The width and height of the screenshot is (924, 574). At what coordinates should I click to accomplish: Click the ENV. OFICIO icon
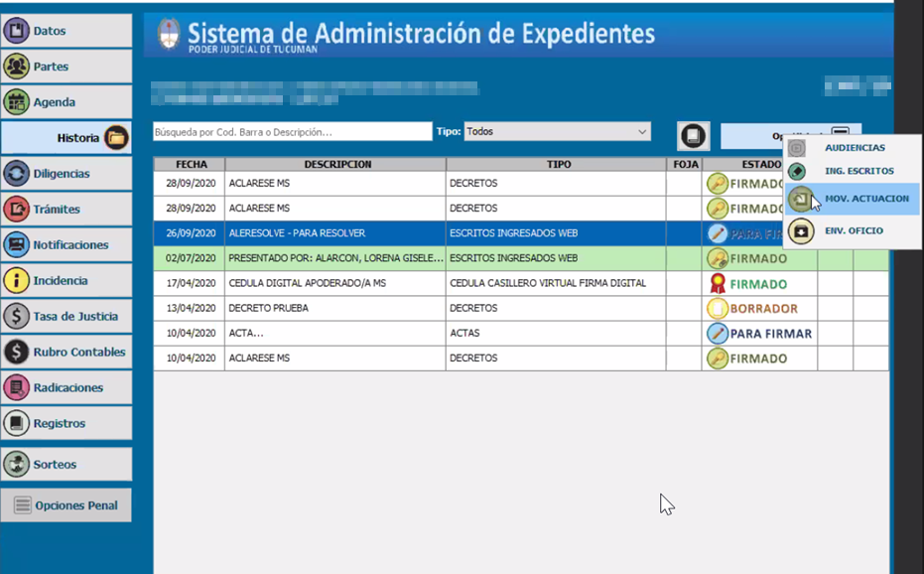801,230
